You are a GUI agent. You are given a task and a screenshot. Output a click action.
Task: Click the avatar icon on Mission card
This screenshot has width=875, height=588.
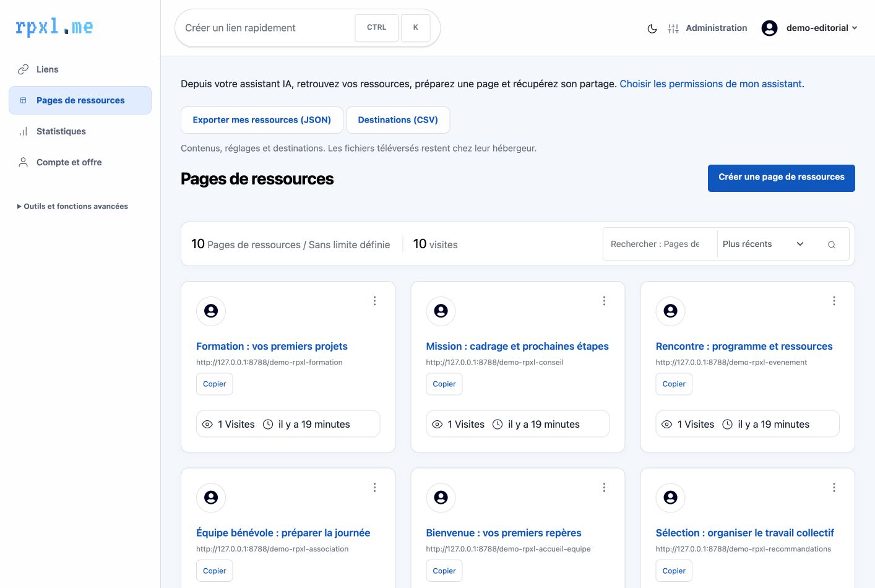(x=441, y=311)
